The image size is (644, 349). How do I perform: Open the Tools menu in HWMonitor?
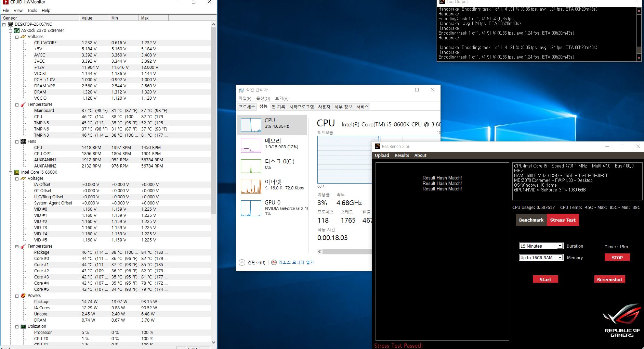click(x=32, y=11)
